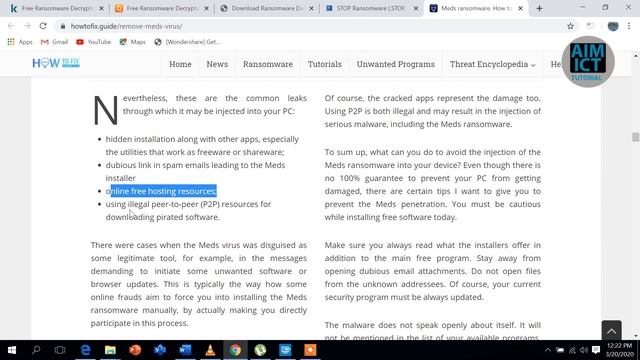This screenshot has height=360, width=640.
Task: Click highlighted text 'online free hosting resources'
Action: pyautogui.click(x=161, y=191)
